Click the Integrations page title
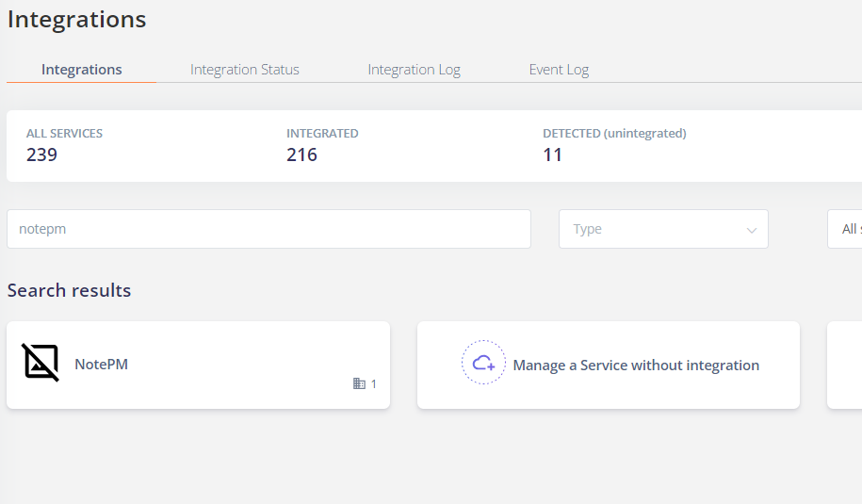The width and height of the screenshot is (862, 504). [76, 20]
